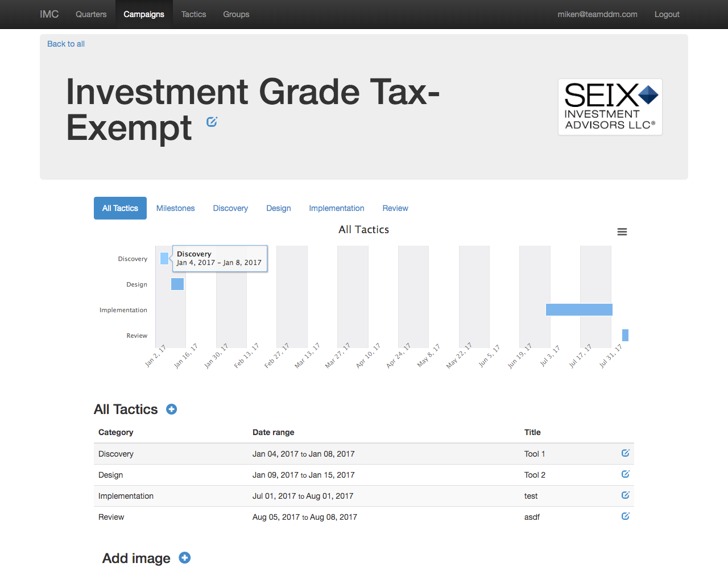Go to Quarters in navigation
Viewport: 728px width, 571px height.
[91, 14]
